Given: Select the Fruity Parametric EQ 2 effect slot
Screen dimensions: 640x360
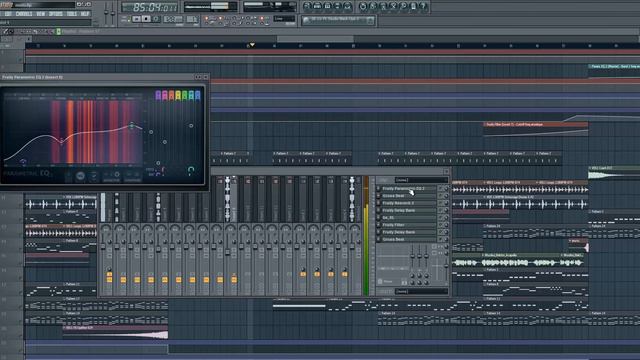Looking at the screenshot, I should (409, 189).
